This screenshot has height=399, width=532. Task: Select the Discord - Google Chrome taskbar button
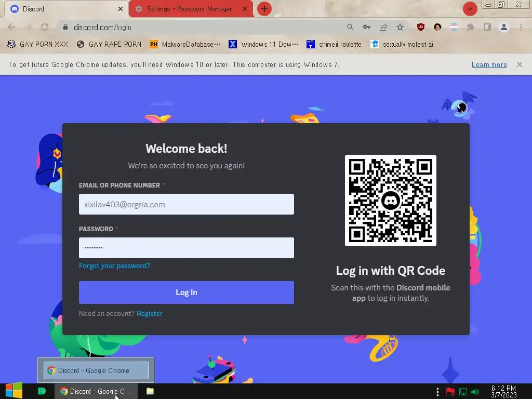pyautogui.click(x=96, y=391)
